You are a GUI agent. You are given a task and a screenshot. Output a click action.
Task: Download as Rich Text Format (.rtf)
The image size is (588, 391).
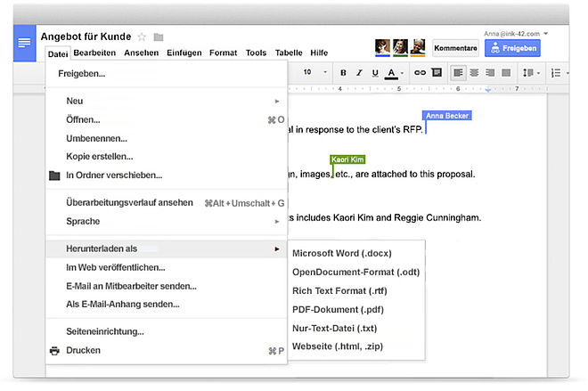click(x=356, y=291)
